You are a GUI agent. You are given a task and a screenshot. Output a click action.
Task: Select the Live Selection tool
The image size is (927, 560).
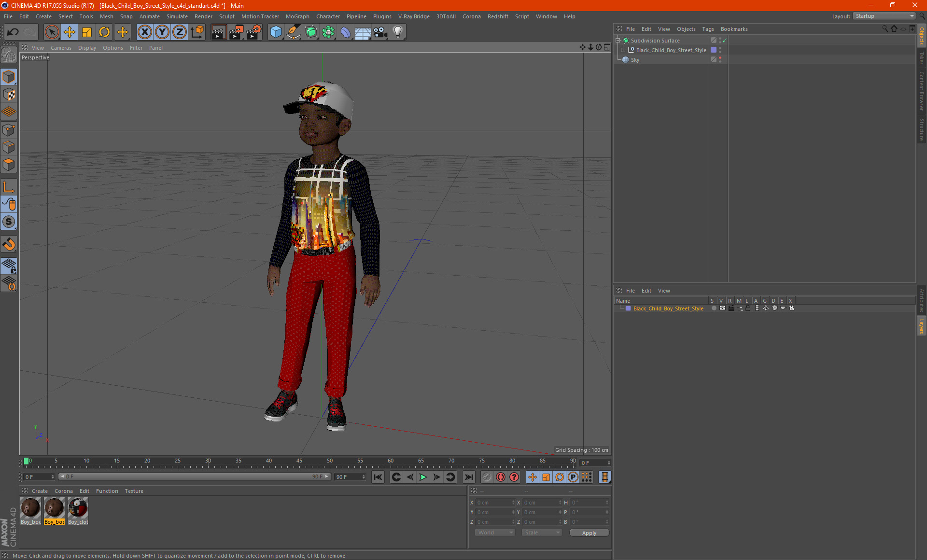click(52, 32)
